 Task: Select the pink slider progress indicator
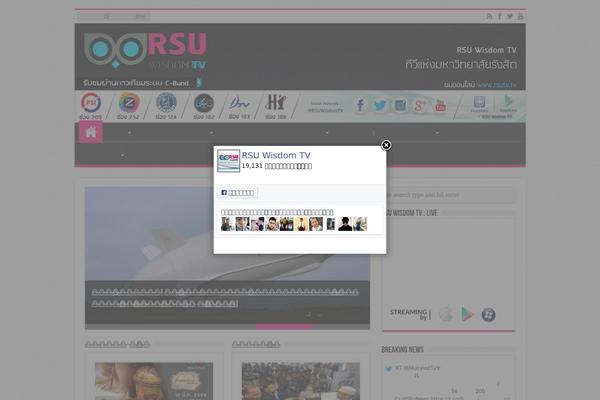(284, 327)
